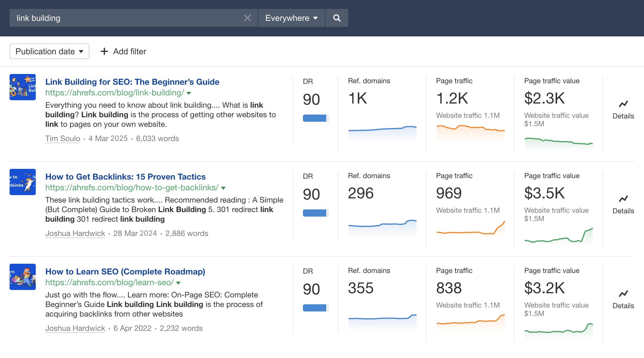This screenshot has width=644, height=358.
Task: Open How to Learn SEO article title
Action: [x=125, y=271]
